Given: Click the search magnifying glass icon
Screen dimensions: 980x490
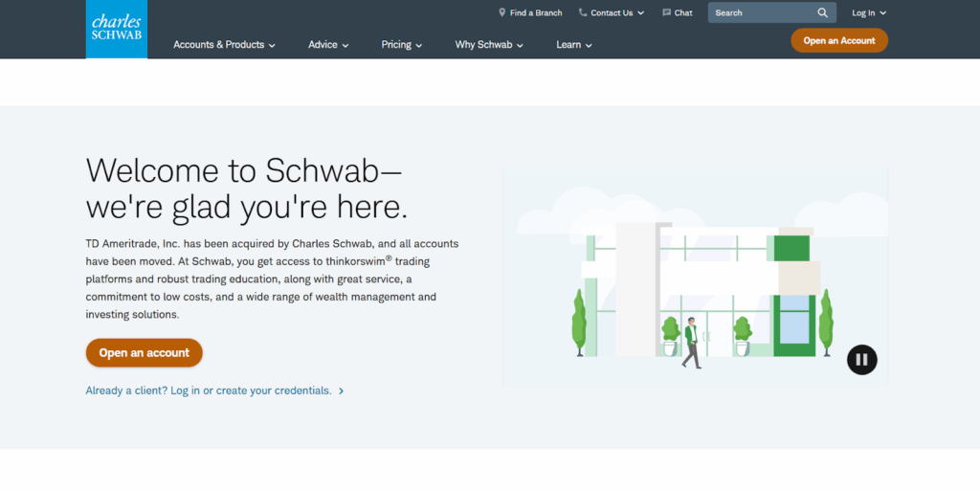Looking at the screenshot, I should pyautogui.click(x=822, y=13).
